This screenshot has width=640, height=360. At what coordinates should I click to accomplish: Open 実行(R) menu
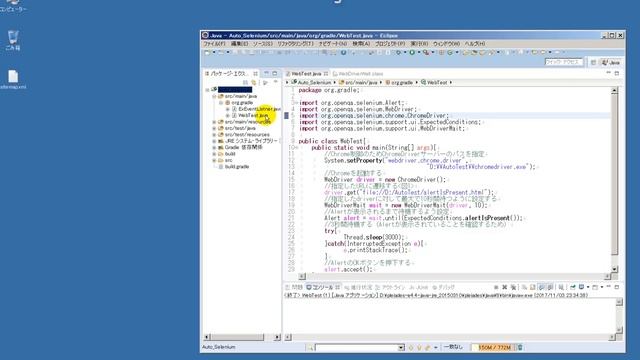pyautogui.click(x=419, y=43)
